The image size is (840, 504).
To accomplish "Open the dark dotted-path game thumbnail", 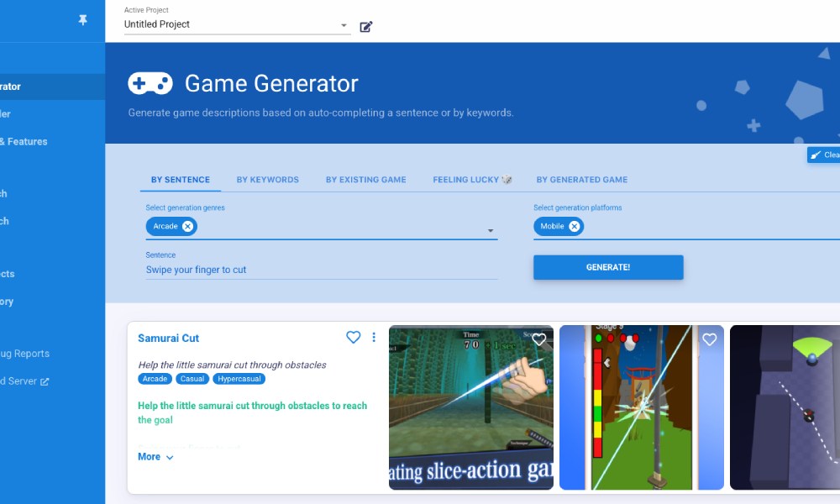I will click(x=785, y=407).
